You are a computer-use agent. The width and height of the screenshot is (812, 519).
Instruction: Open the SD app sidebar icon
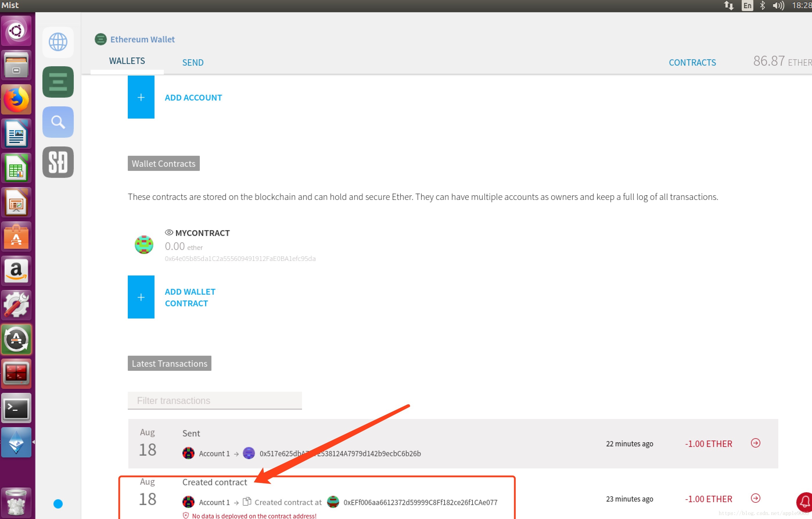[x=58, y=162]
